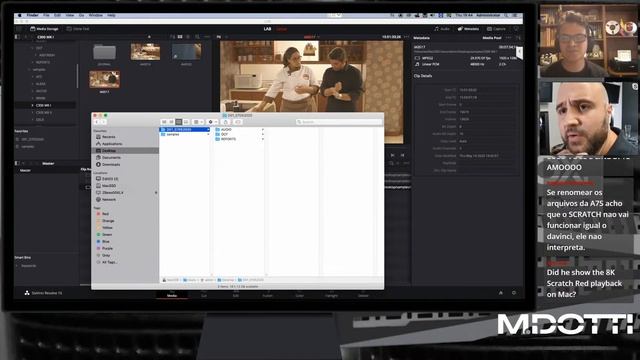Select the highlighted folder in first Finder column
The height and width of the screenshot is (360, 640).
[x=185, y=129]
